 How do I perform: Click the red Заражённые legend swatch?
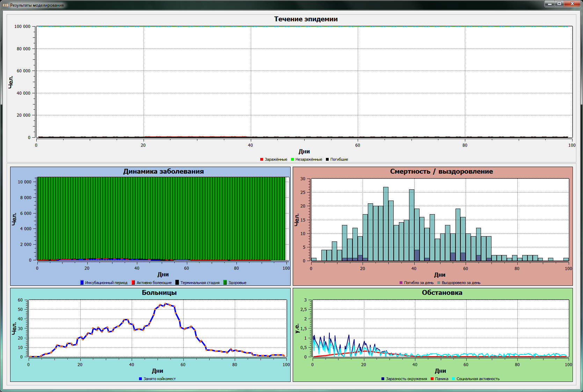[262, 159]
